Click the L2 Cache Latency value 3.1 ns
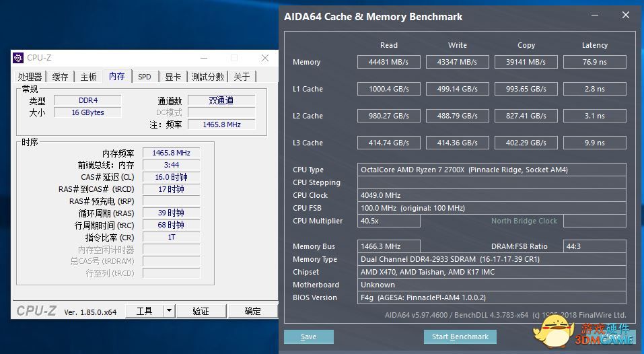 (595, 116)
